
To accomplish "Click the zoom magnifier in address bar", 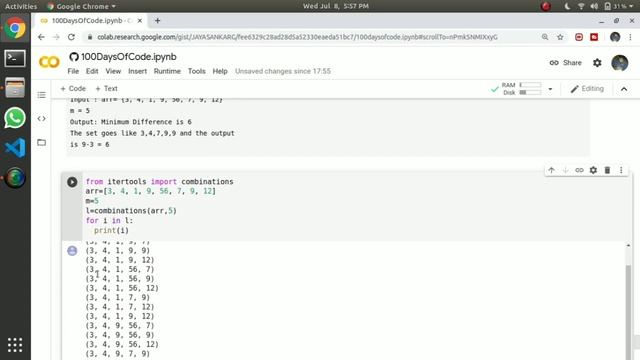I will point(545,37).
